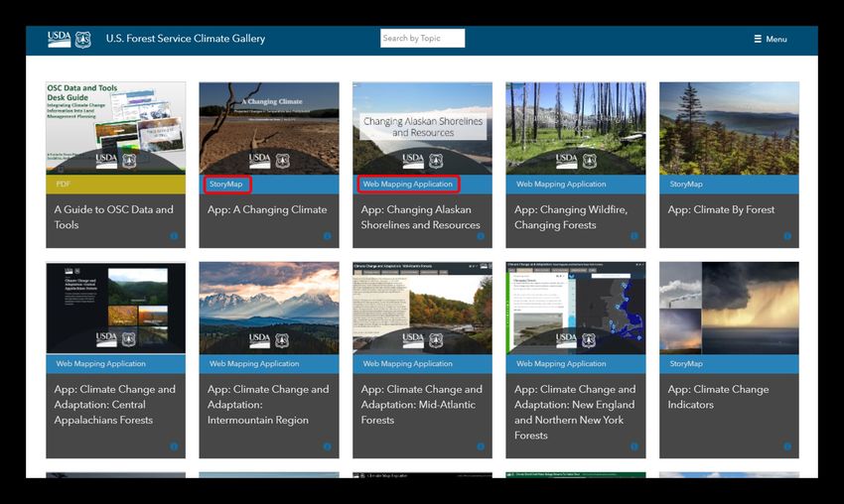
Task: Click info icon on Central Appalachians Forests card
Action: coord(174,446)
